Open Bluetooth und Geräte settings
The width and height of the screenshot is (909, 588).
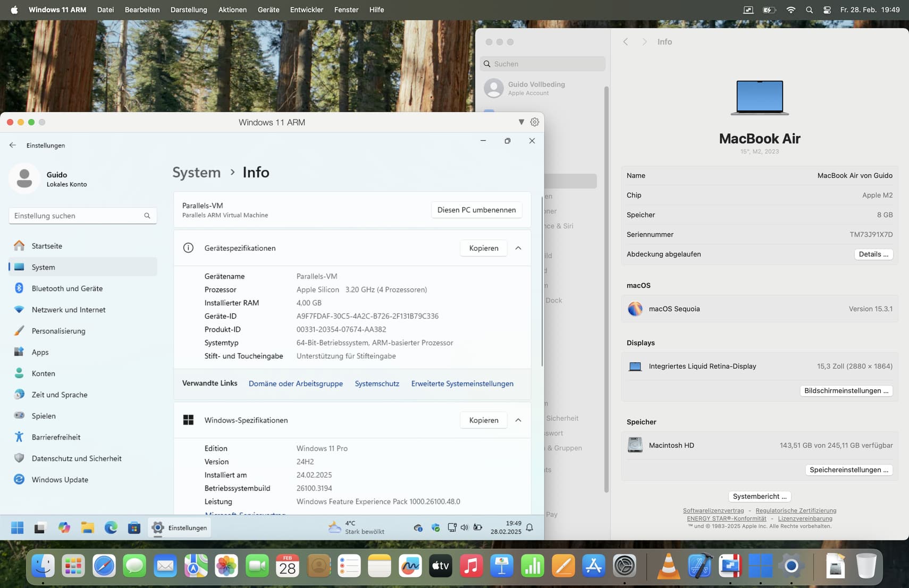(x=67, y=288)
